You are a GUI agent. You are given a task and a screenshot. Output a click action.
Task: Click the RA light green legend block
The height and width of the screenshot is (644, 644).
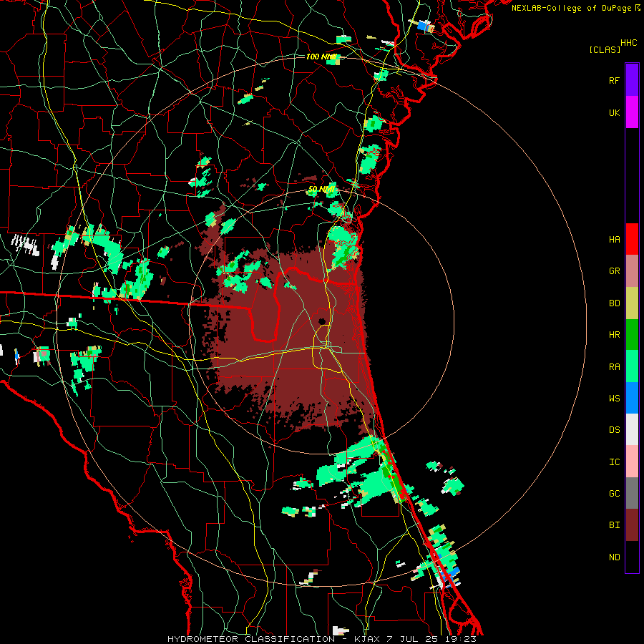(x=632, y=366)
